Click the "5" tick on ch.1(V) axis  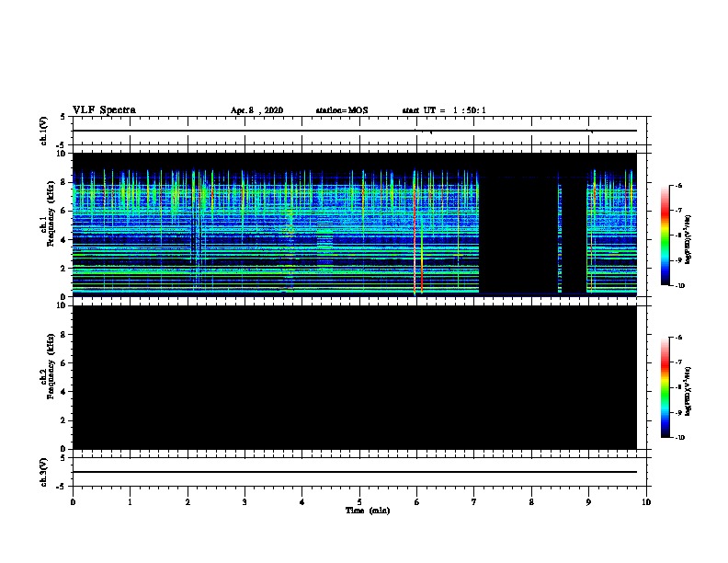tap(63, 117)
